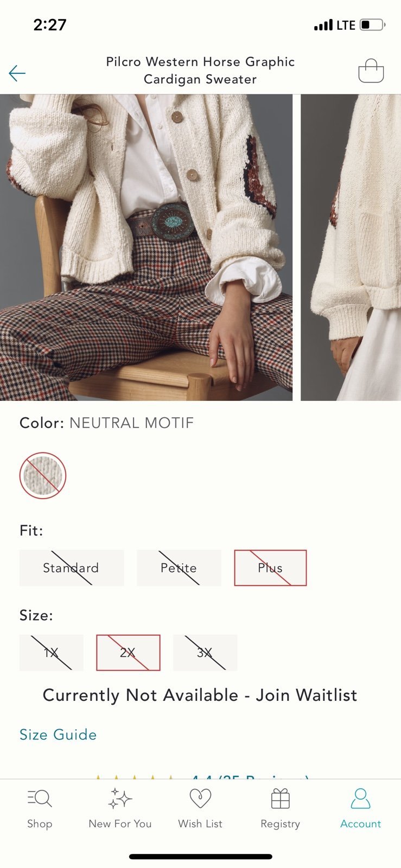Choose size 2X

pyautogui.click(x=128, y=653)
